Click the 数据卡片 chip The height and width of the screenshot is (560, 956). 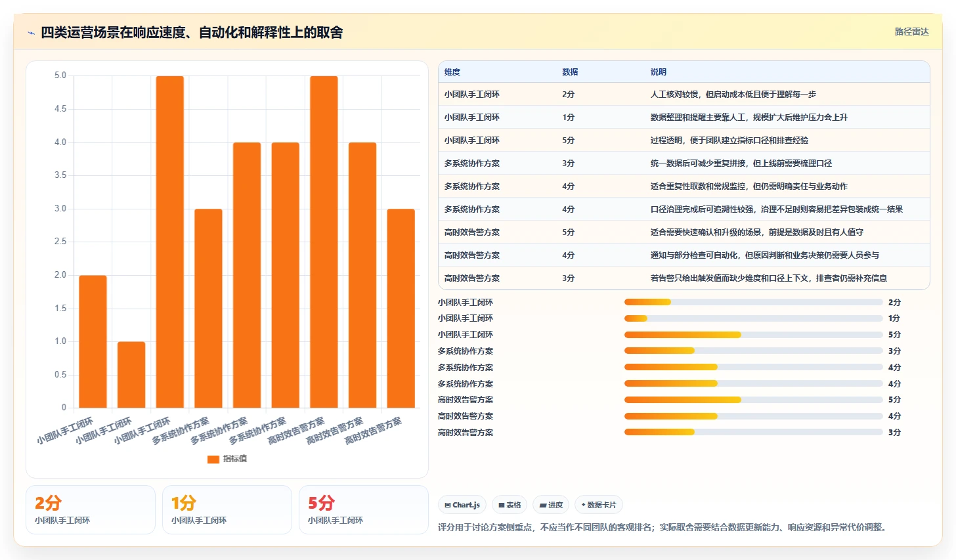[599, 505]
